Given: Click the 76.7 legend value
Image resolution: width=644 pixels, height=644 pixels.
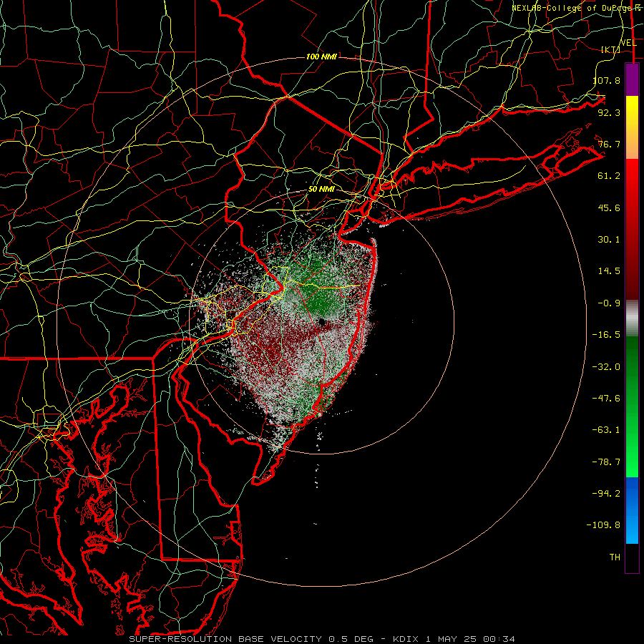Looking at the screenshot, I should point(609,144).
